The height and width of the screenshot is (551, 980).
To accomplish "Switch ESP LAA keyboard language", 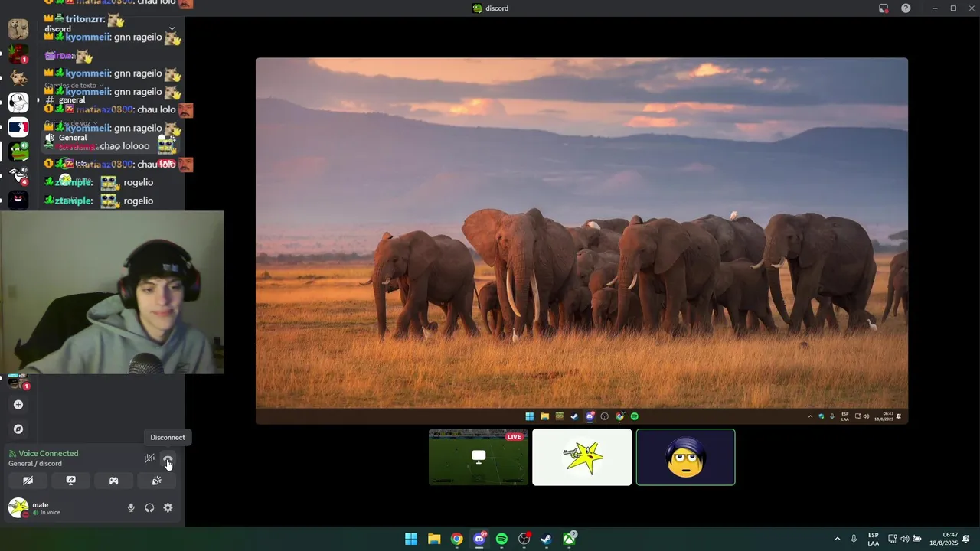I will 874,539.
